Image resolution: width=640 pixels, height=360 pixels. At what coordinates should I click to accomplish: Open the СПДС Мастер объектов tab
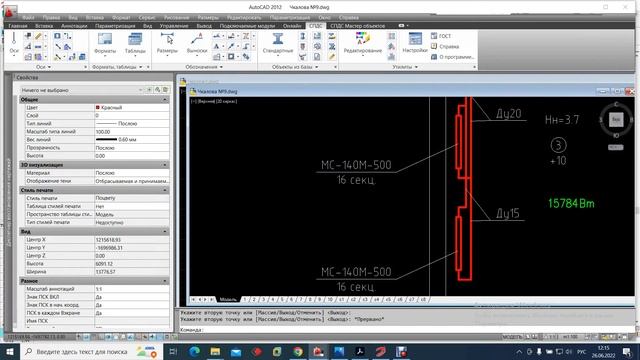coord(358,26)
